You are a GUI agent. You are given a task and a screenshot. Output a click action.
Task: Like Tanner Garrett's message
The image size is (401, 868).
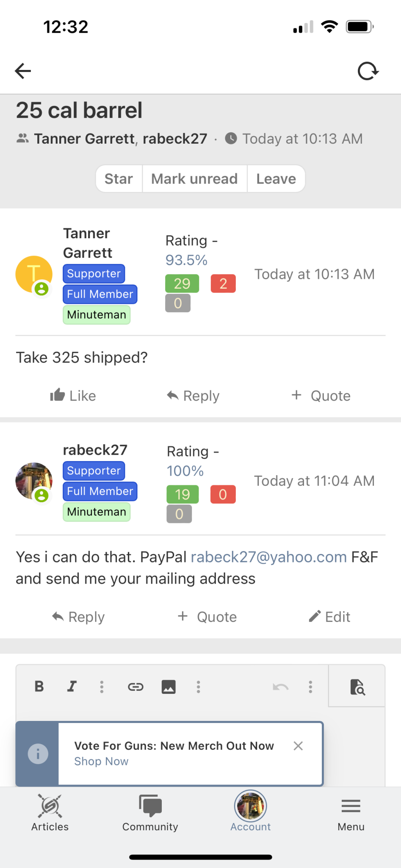73,395
